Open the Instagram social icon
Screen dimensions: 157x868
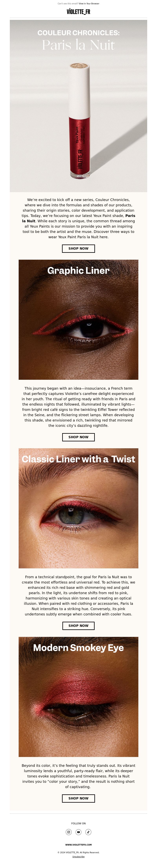point(68,832)
